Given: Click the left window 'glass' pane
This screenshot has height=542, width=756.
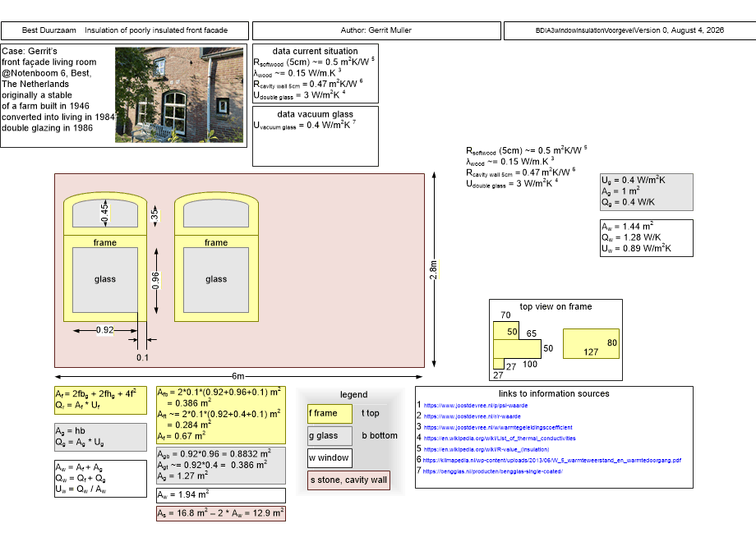Looking at the screenshot, I should (105, 280).
